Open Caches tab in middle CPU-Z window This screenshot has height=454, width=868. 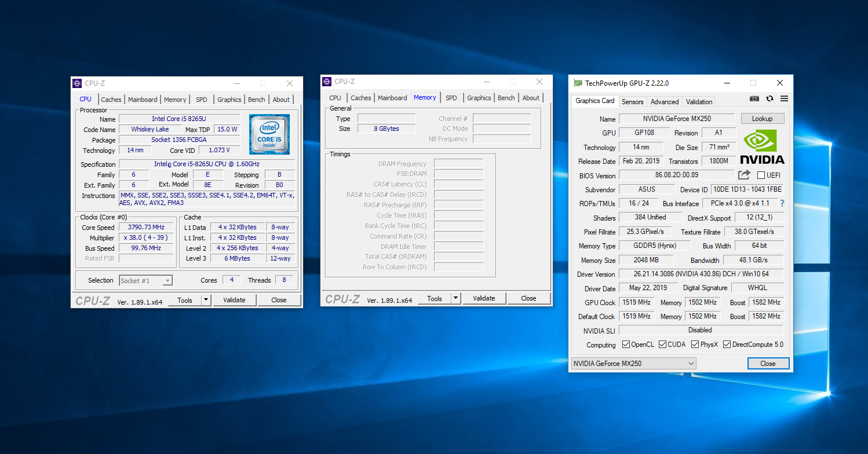(361, 98)
